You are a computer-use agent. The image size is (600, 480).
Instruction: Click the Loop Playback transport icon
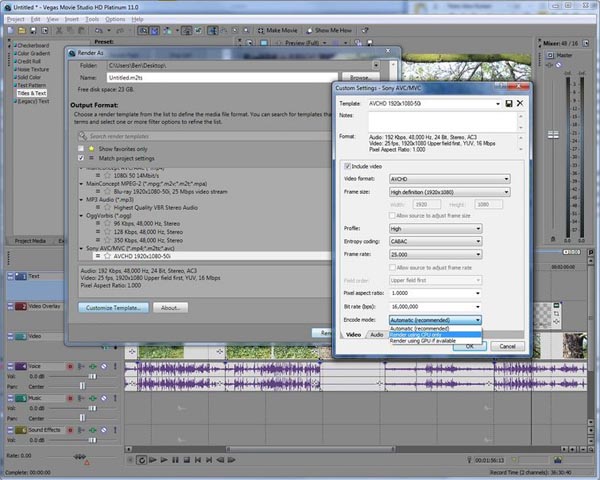click(142, 460)
